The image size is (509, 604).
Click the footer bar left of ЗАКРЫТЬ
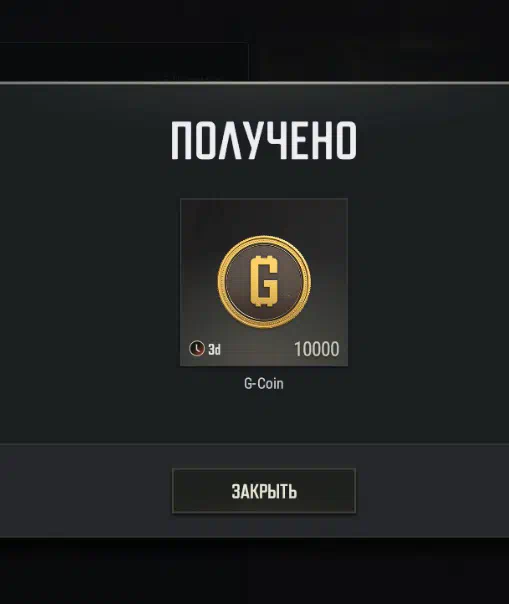[86, 491]
